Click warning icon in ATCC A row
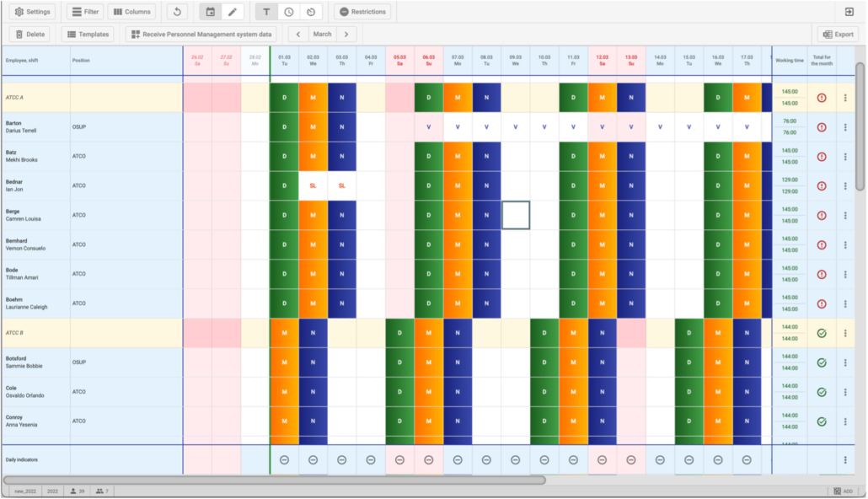Viewport: 868px width, 499px height. point(822,98)
